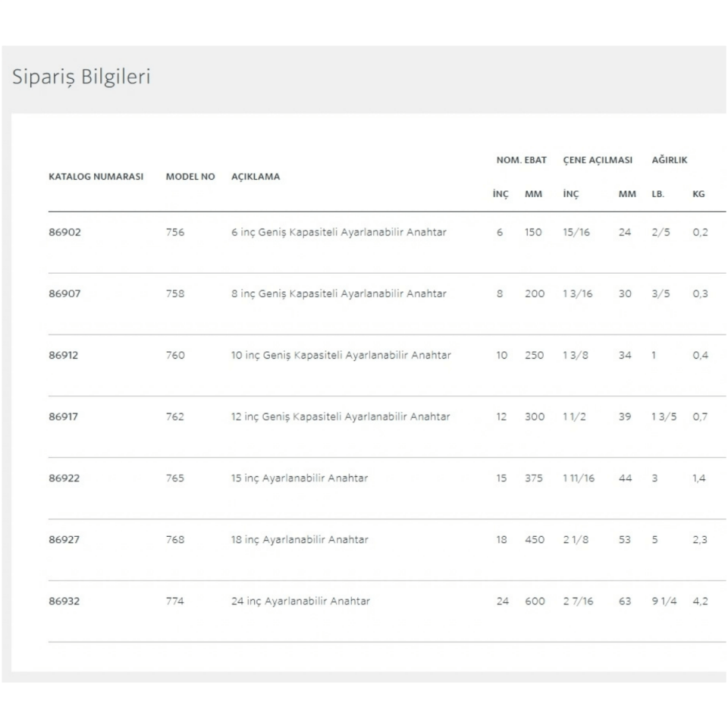Click the AÇIKLAMA column header
This screenshot has width=728, height=728.
coord(256,177)
